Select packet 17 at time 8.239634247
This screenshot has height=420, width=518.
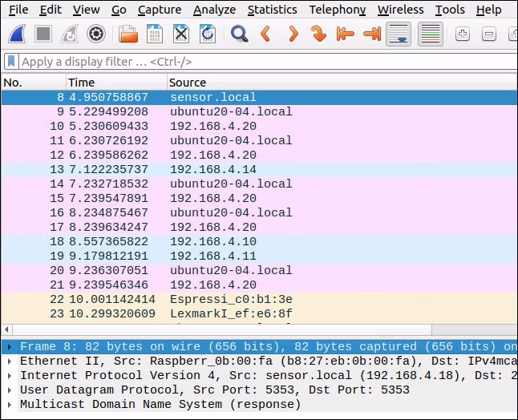(x=259, y=227)
